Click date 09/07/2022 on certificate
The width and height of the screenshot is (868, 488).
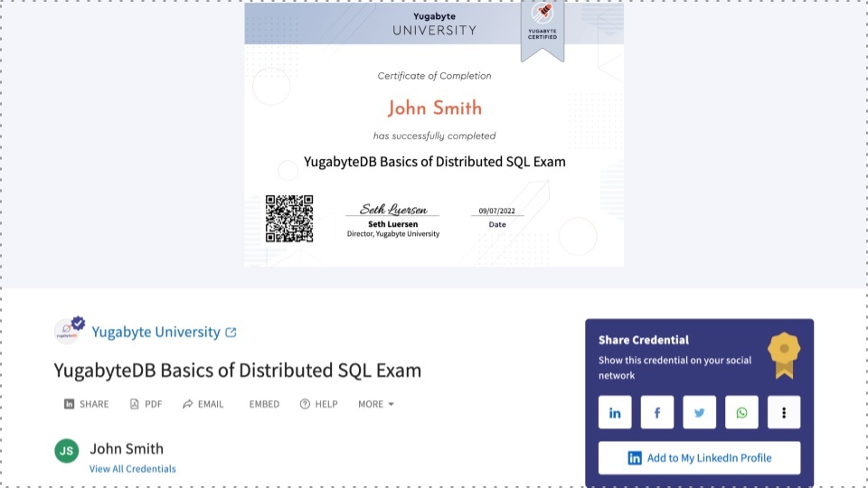(496, 211)
